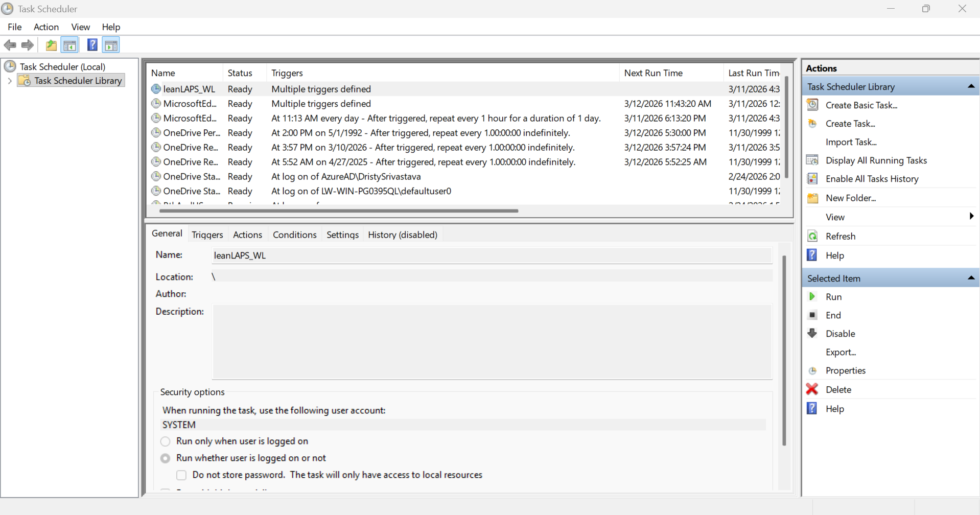Click the details pane vertical scrollbar
The width and height of the screenshot is (980, 515).
(784, 350)
